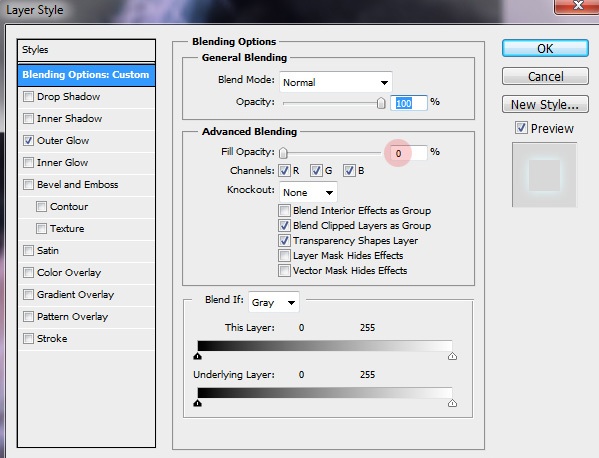Toggle the Preview checkbox

pyautogui.click(x=521, y=128)
